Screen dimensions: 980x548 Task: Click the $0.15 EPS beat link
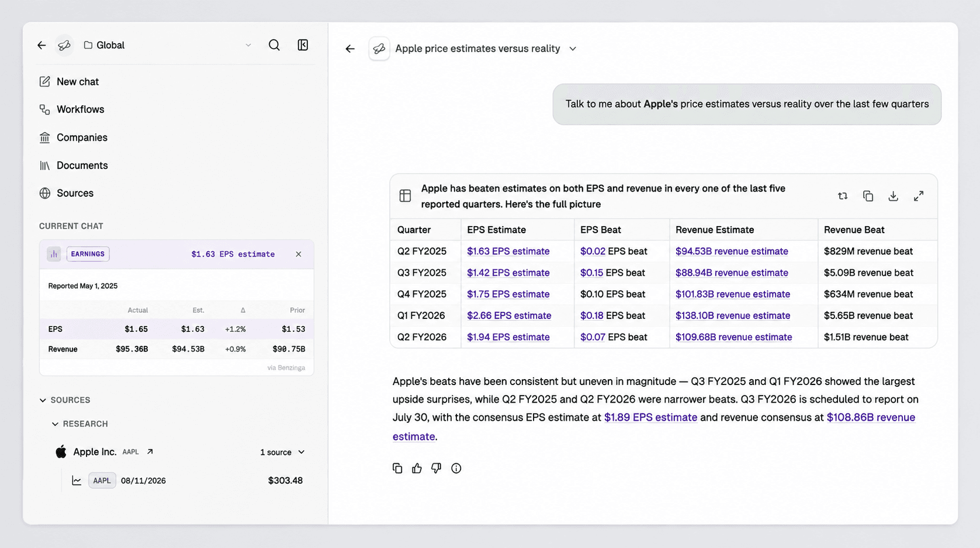pos(591,273)
